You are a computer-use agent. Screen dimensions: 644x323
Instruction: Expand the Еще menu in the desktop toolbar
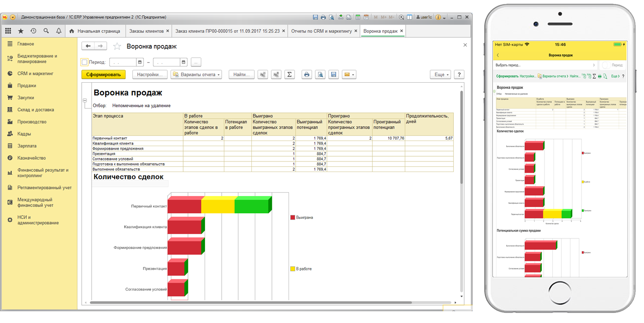point(440,75)
